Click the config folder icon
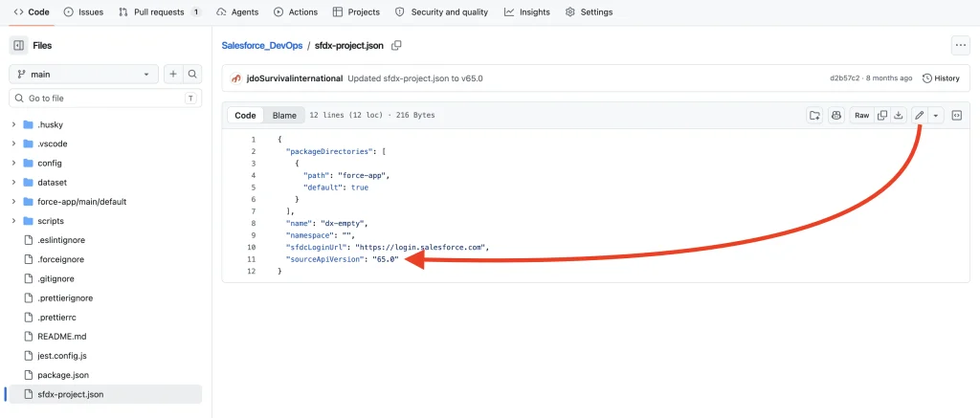This screenshot has height=418, width=980. (x=28, y=163)
